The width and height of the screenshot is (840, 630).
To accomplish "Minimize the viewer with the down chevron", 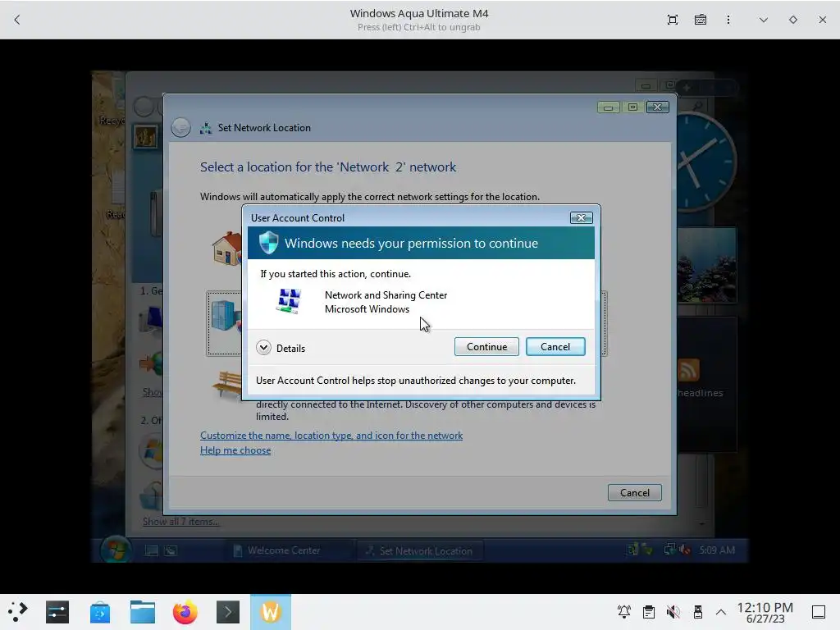I will click(764, 20).
